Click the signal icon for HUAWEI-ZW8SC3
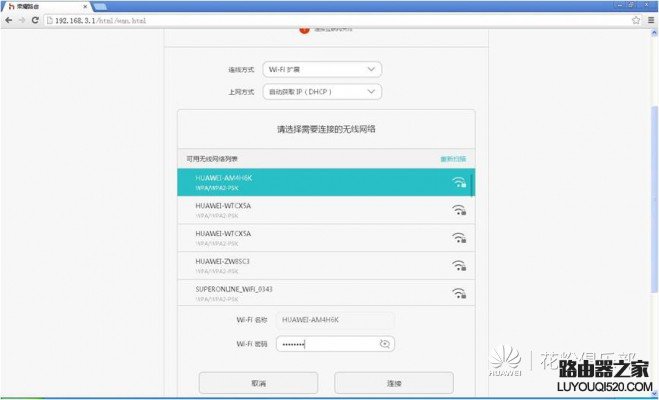The image size is (659, 400). pyautogui.click(x=459, y=266)
